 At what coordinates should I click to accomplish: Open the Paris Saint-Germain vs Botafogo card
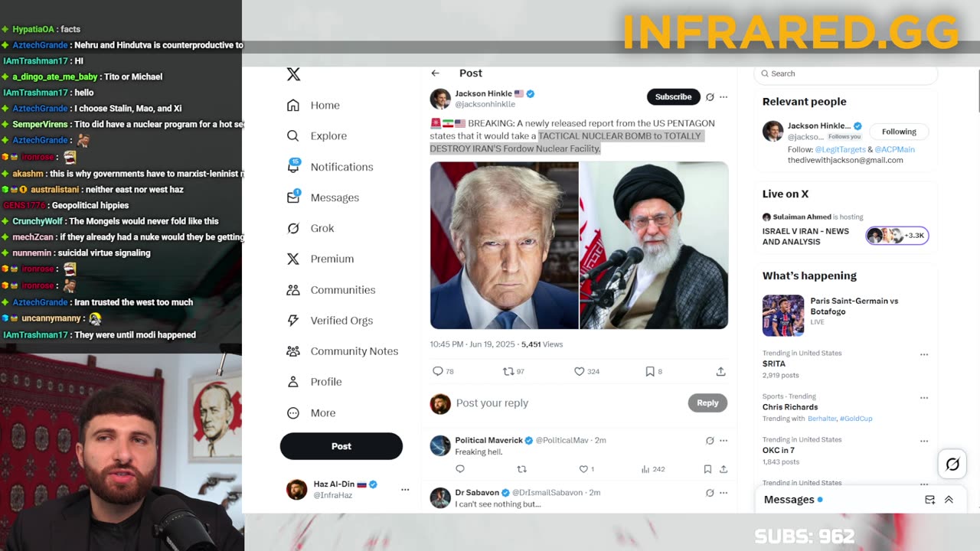click(x=845, y=315)
